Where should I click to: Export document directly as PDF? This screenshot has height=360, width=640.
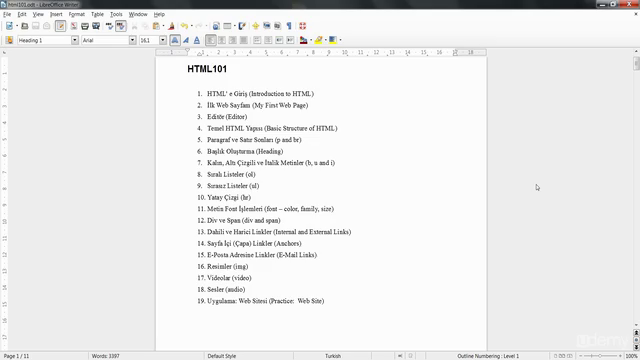point(73,26)
